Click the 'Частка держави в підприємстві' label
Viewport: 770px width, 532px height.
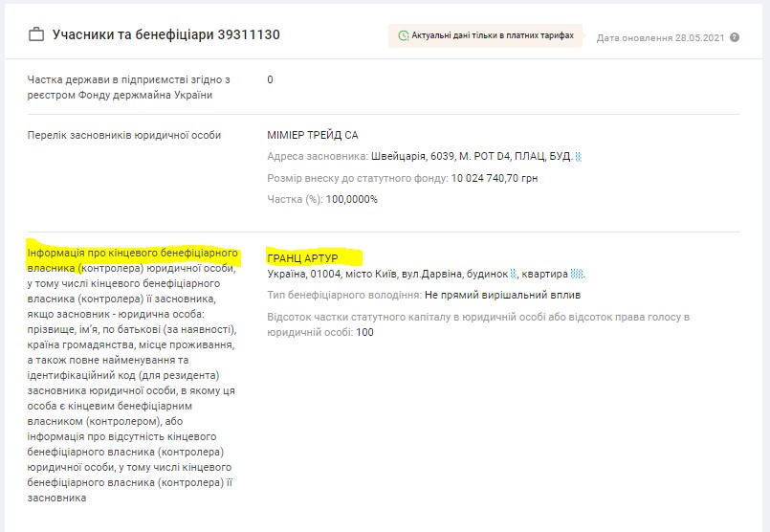[128, 79]
